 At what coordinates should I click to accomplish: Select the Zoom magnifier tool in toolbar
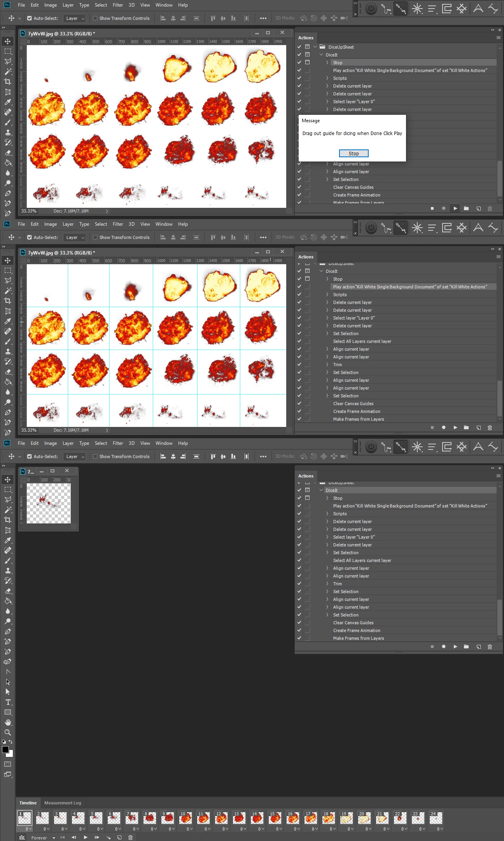(8, 732)
